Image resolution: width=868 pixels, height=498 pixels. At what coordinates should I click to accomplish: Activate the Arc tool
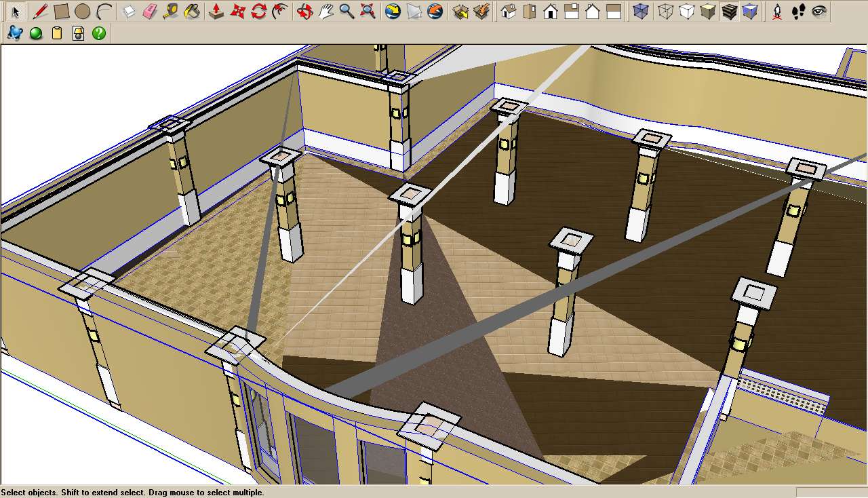coord(104,12)
